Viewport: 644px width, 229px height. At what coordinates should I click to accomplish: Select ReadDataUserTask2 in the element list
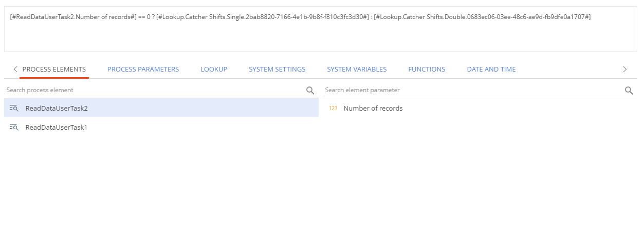[161, 108]
